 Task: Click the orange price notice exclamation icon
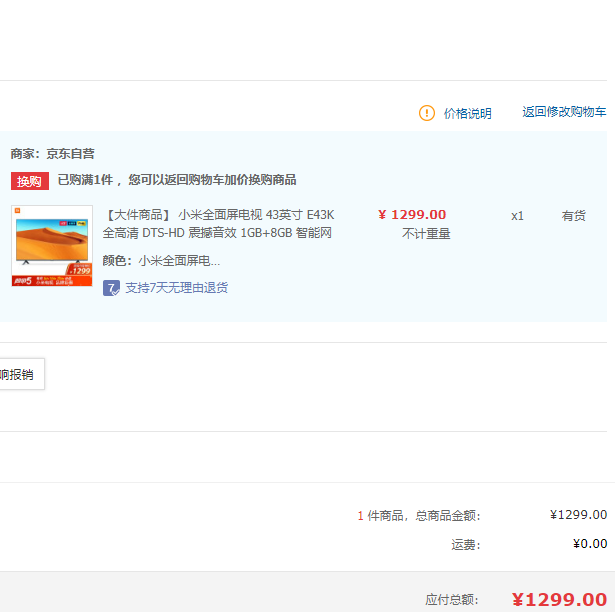(427, 113)
